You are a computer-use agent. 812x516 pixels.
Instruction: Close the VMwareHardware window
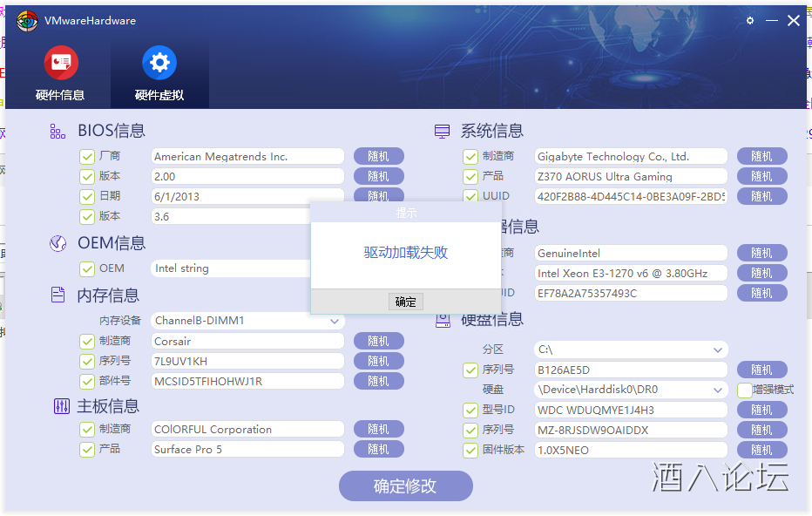[794, 21]
